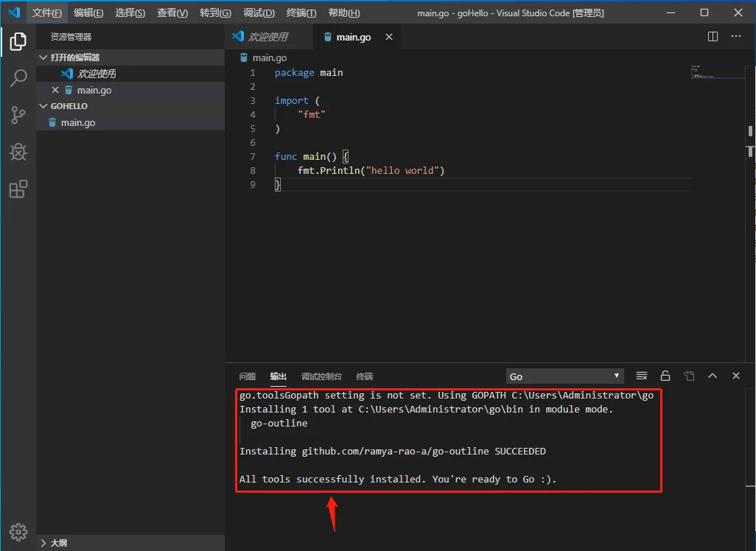This screenshot has height=551, width=756.
Task: Open the 转到(G) menu
Action: click(x=215, y=13)
